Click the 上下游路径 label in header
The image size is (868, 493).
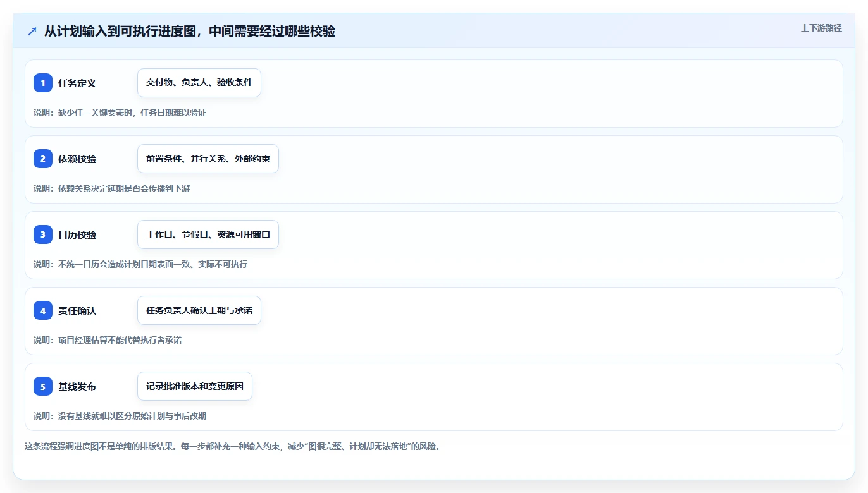click(821, 28)
